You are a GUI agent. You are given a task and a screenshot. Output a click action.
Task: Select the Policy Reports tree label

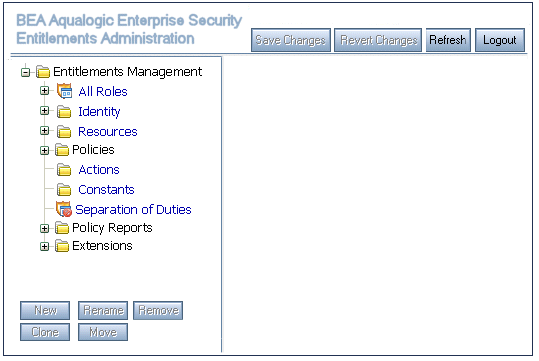[x=112, y=228]
